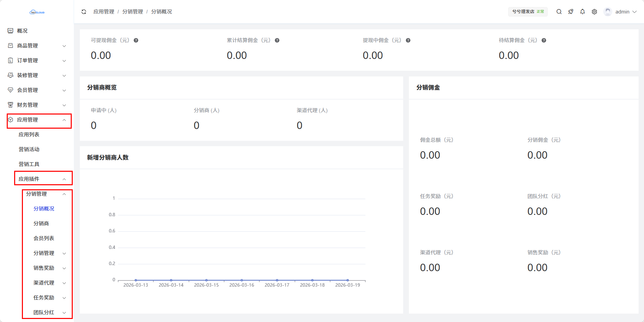Click the rocket icon in header
644x322 pixels.
click(x=571, y=12)
